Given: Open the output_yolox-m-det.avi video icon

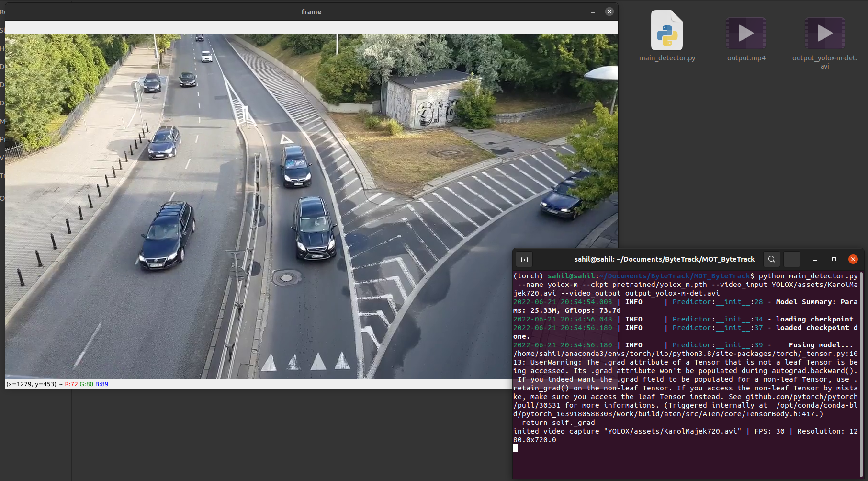Looking at the screenshot, I should (824, 33).
